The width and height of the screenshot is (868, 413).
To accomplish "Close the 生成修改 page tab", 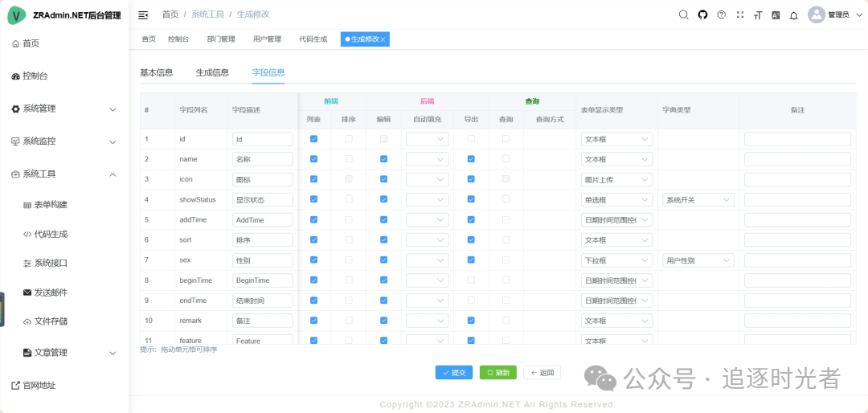I will click(x=383, y=39).
